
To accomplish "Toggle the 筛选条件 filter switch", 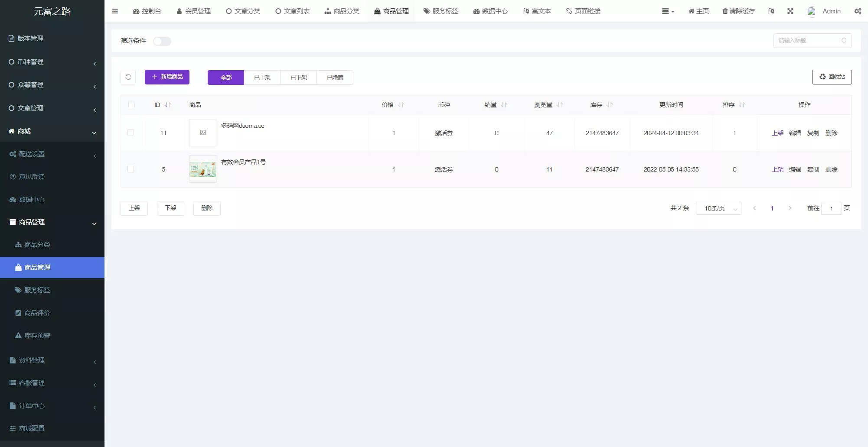I will pyautogui.click(x=162, y=41).
